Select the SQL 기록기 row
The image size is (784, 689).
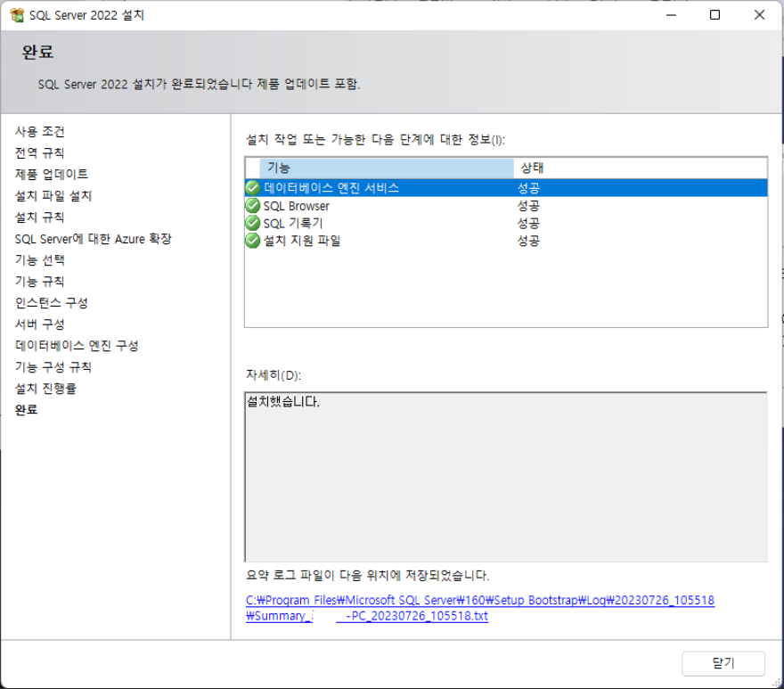[x=506, y=223]
